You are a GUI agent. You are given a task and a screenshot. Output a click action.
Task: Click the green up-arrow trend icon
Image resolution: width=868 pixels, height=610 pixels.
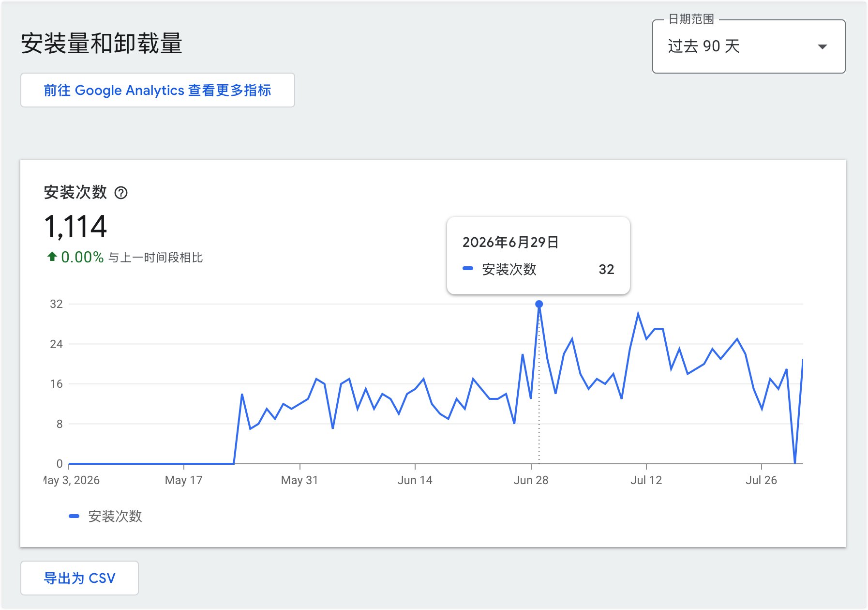point(52,257)
